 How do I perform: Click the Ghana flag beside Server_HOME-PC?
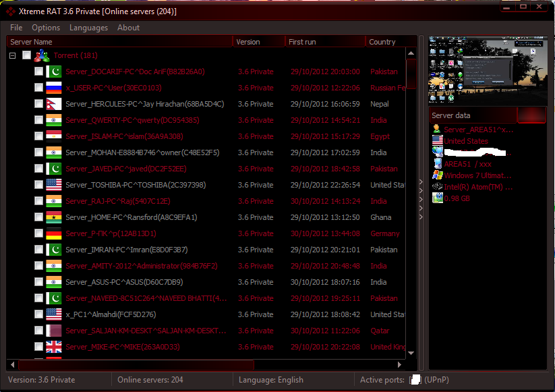pos(54,217)
